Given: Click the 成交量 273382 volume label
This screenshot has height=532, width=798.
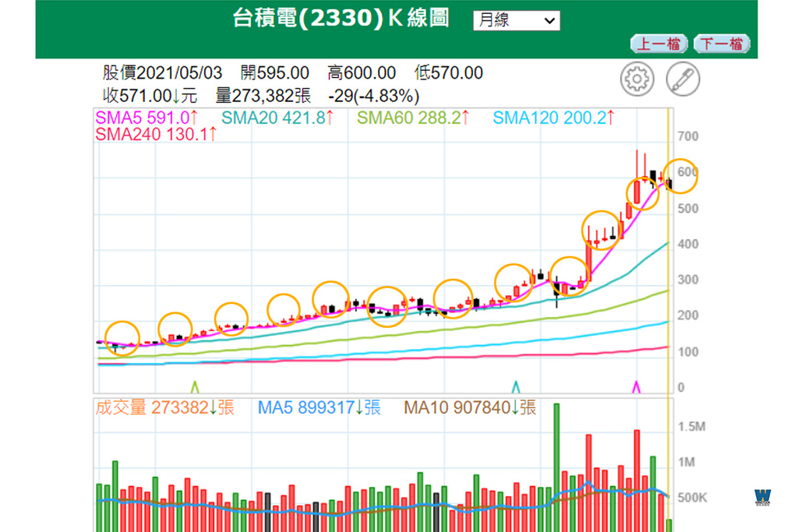Looking at the screenshot, I should (165, 407).
